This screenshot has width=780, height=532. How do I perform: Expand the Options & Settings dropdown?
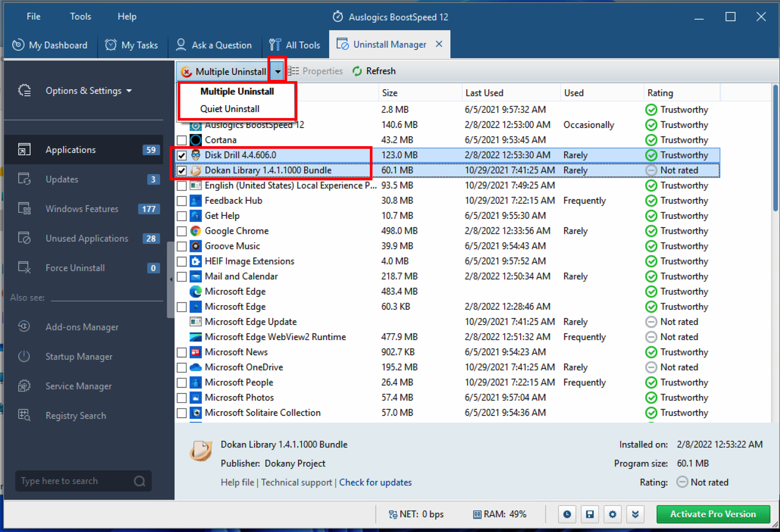129,91
